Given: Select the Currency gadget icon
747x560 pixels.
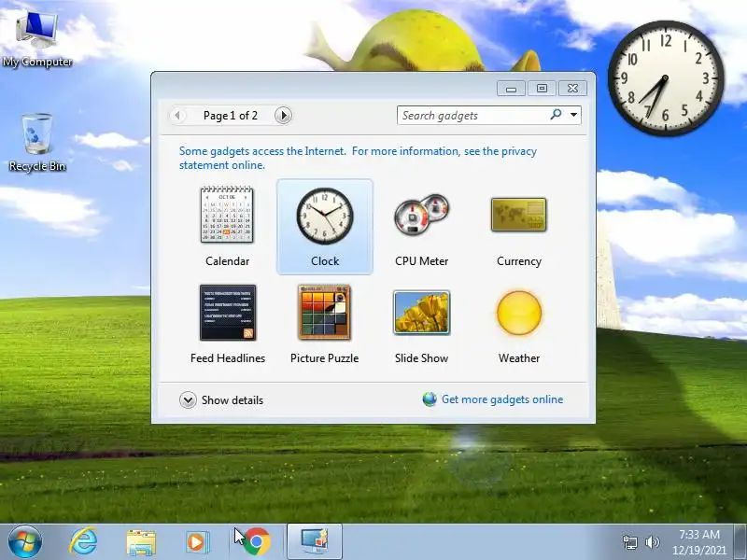Looking at the screenshot, I should (x=519, y=215).
